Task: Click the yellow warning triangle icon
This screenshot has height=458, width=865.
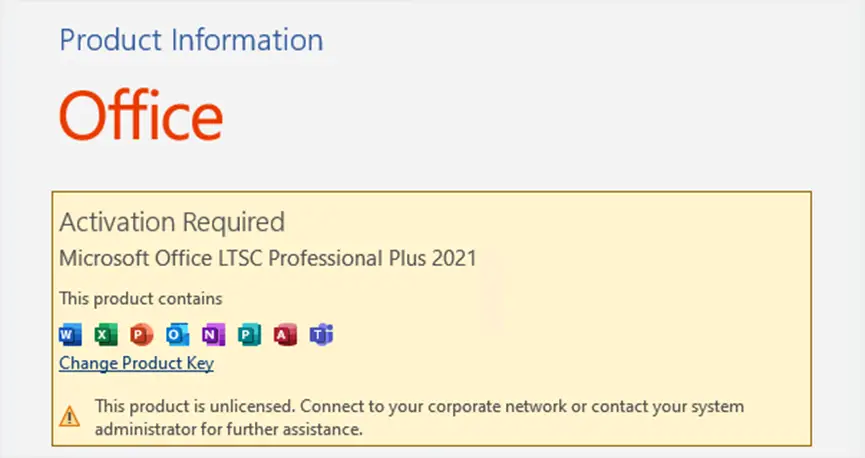Action: click(70, 417)
